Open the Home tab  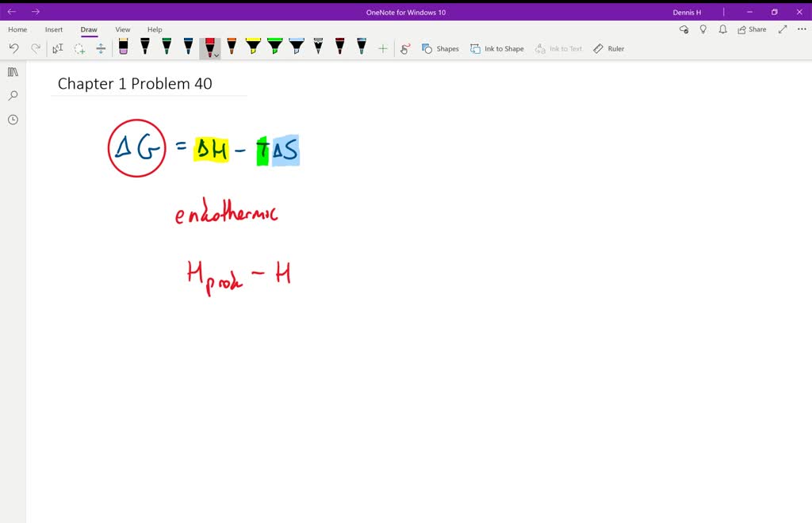tap(17, 29)
